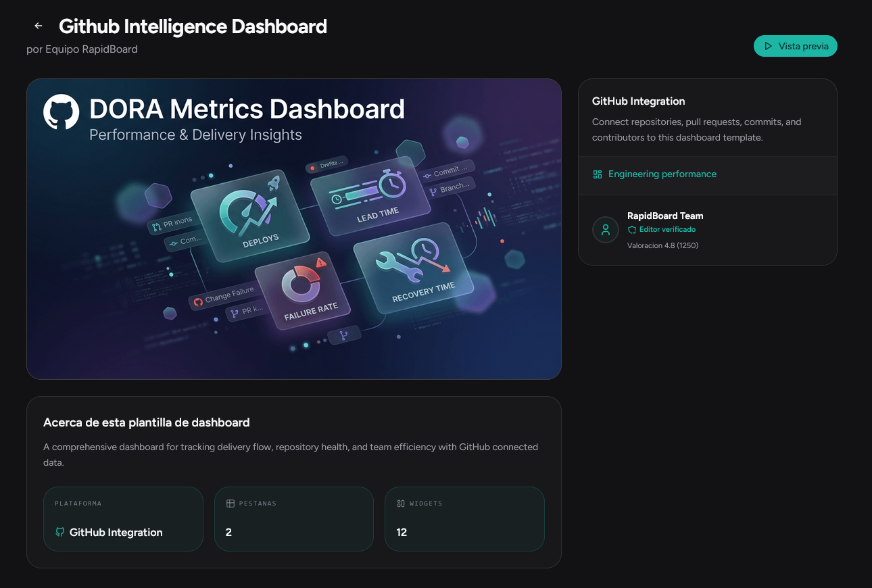
Task: Click the widgets count value 12
Action: click(402, 532)
